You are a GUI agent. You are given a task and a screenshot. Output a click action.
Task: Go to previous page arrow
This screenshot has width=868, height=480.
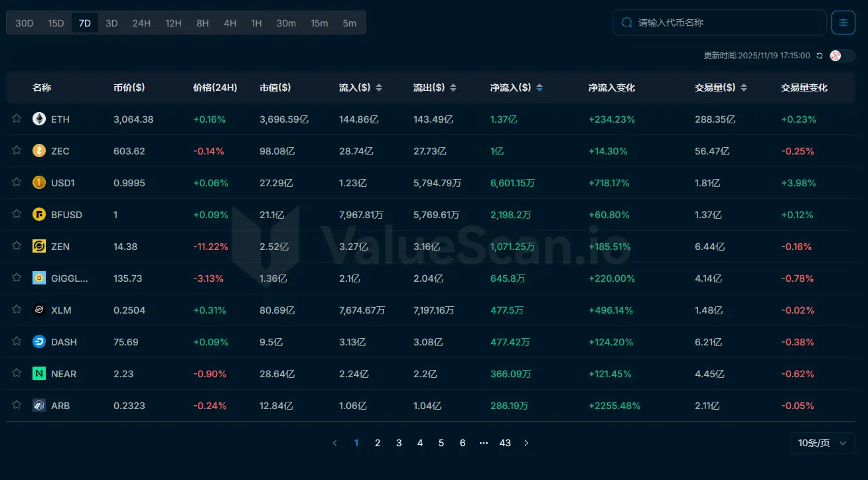335,443
